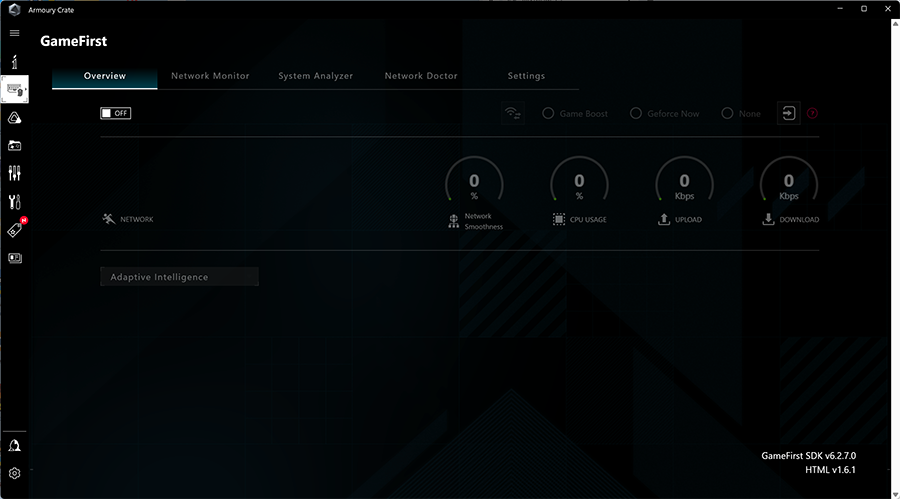The width and height of the screenshot is (900, 499).
Task: Select the Geforce Now radio button
Action: click(636, 113)
